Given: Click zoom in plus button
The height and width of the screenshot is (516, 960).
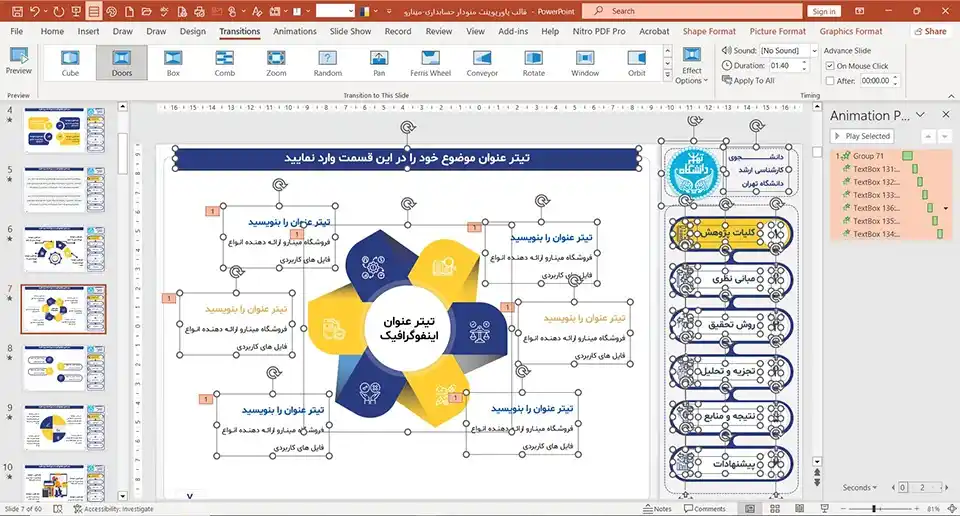Looking at the screenshot, I should tap(917, 509).
